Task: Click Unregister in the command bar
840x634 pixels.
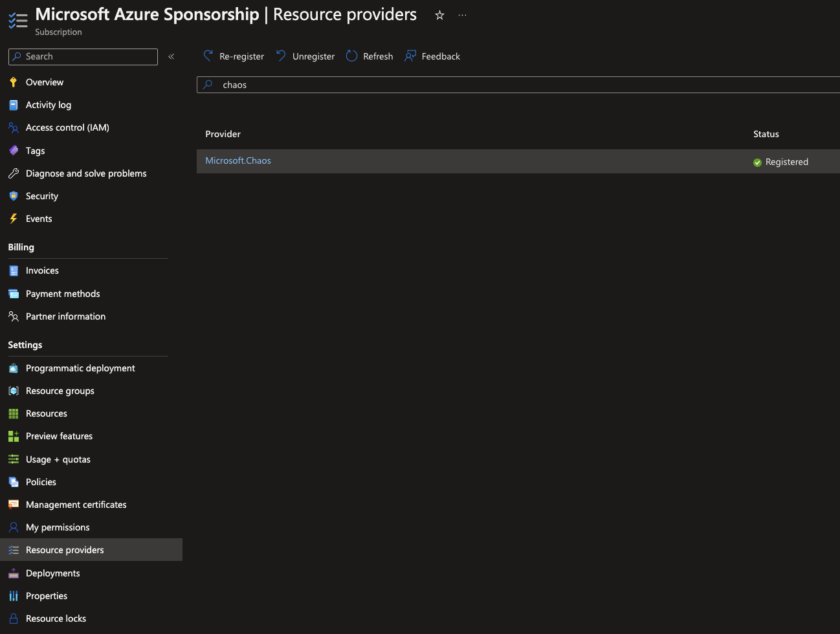Action: (x=305, y=56)
